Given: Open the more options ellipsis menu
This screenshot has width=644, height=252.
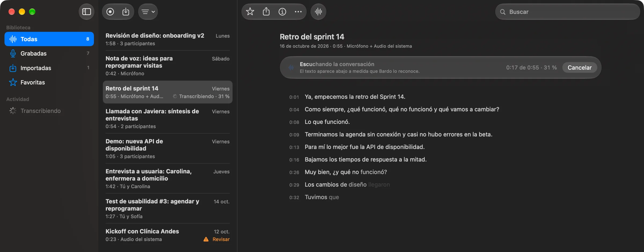Looking at the screenshot, I should tap(298, 12).
